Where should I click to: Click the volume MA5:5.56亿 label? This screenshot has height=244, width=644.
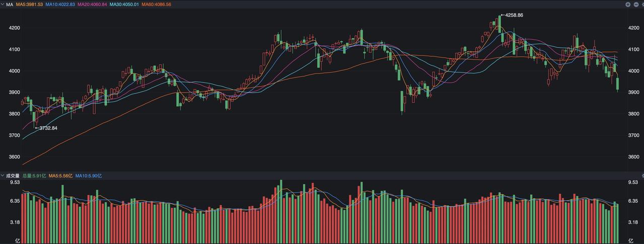[x=60, y=176]
